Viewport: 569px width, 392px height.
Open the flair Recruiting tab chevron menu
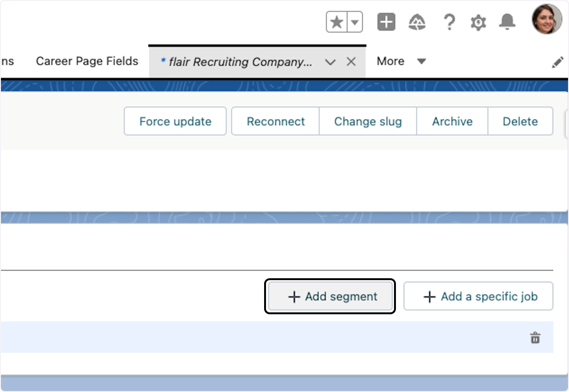tap(330, 62)
